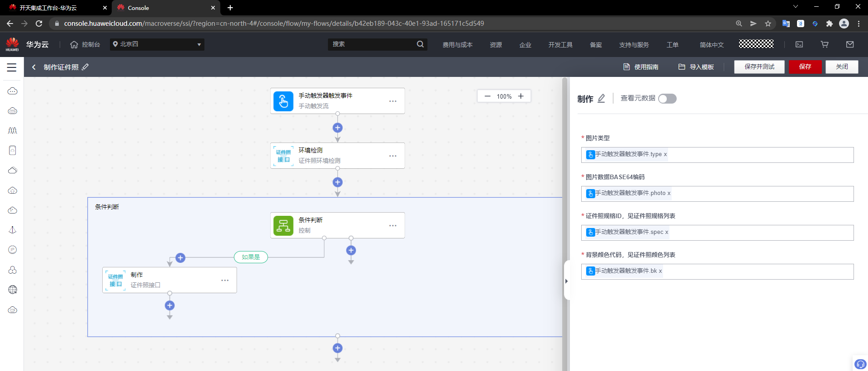The width and height of the screenshot is (868, 371).
Task: Open the more options for 手动触发器触发事件 node
Action: pyautogui.click(x=393, y=101)
